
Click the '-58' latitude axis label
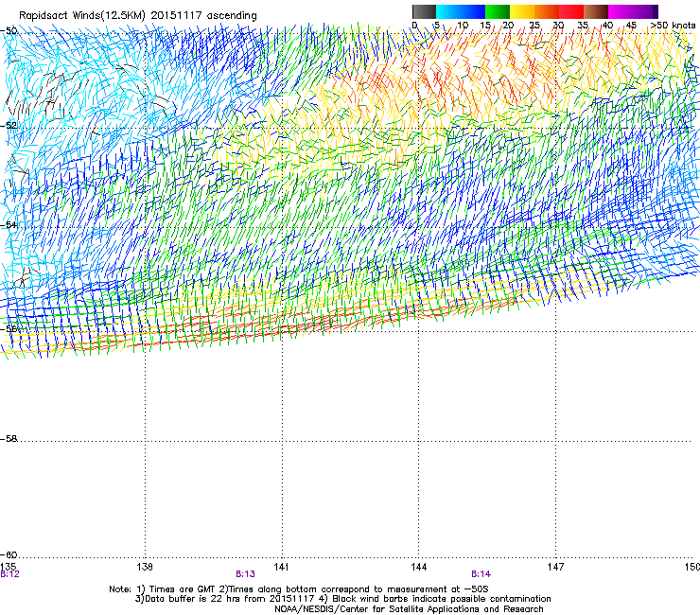9,439
